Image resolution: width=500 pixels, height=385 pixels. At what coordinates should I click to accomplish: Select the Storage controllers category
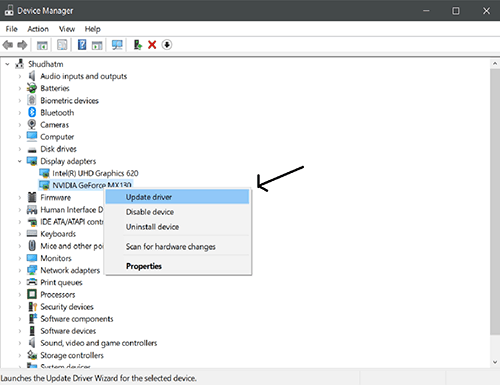(x=72, y=355)
